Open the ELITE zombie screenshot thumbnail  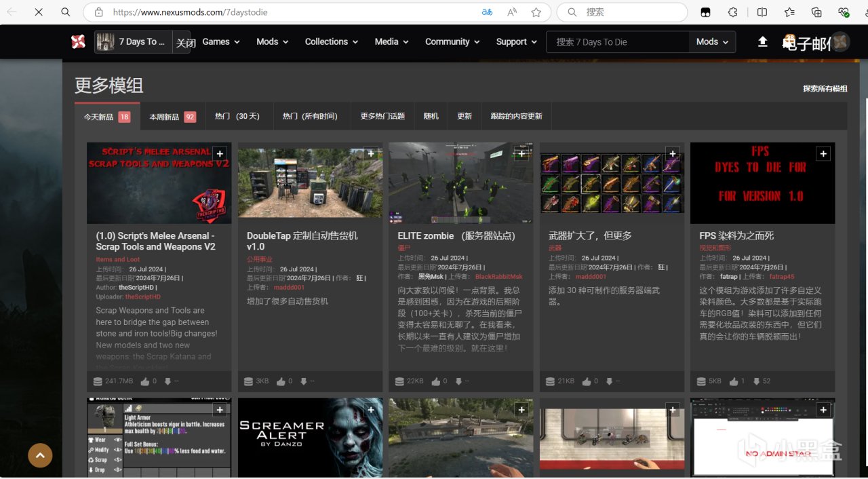click(x=460, y=183)
